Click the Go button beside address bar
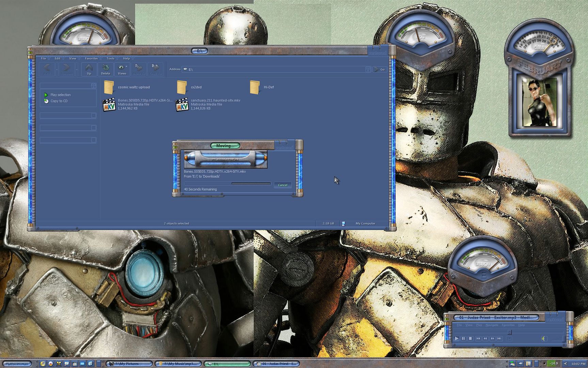This screenshot has width=588, height=368. click(x=379, y=69)
